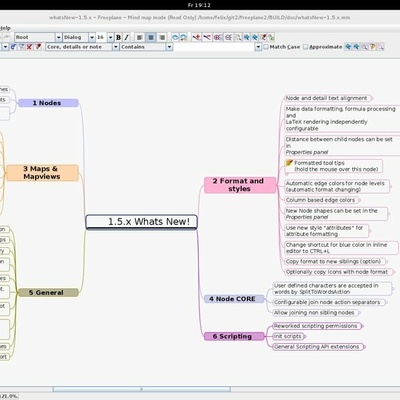Viewport: 400px width, 400px height.
Task: Align node text to the left
Action: coord(140,37)
